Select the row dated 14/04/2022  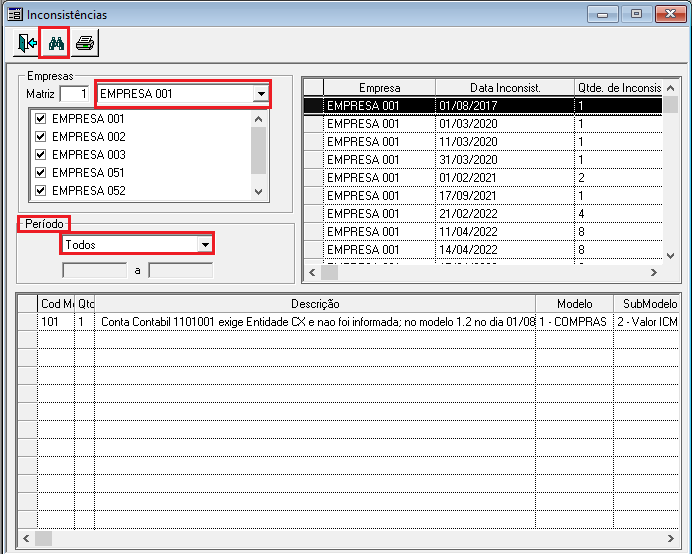click(483, 250)
